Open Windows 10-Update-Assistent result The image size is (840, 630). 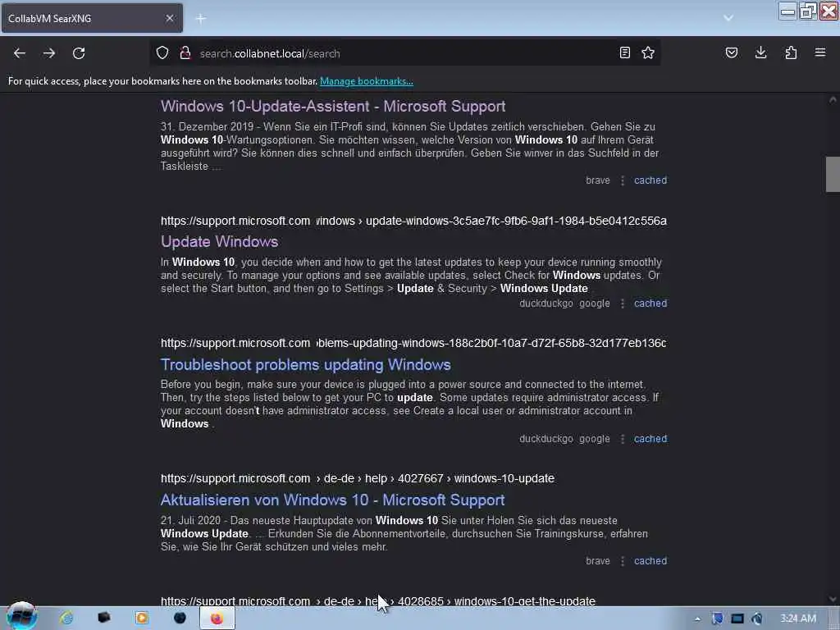tap(333, 106)
